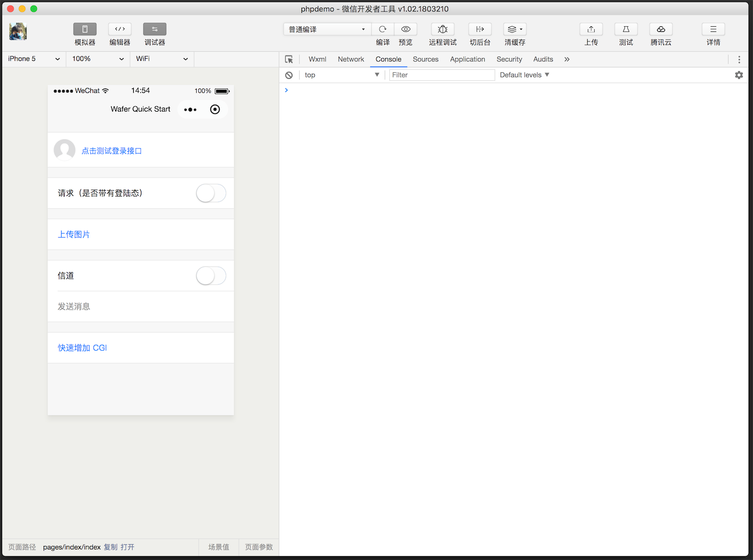Click the upload icon in toolbar
Screen dimensions: 753x560
(x=591, y=29)
